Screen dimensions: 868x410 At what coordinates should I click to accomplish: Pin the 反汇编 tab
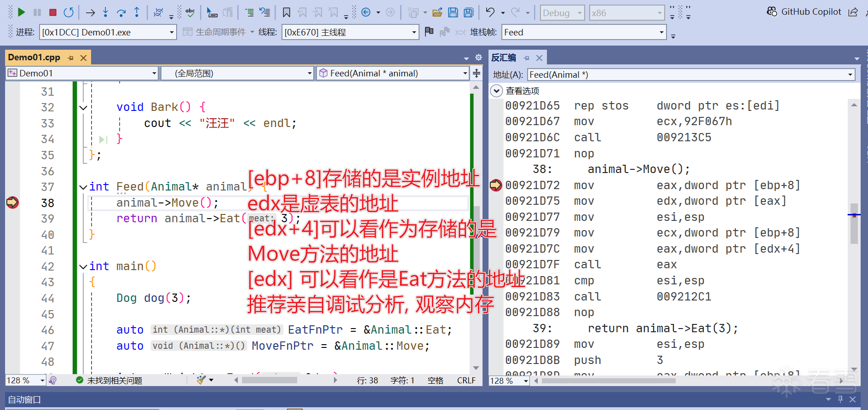pos(527,58)
